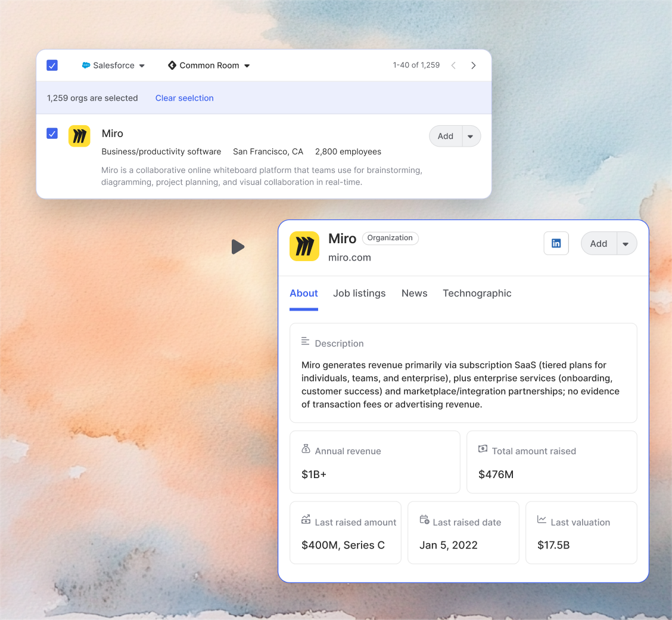672x620 pixels.
Task: Go to next page of orgs
Action: [473, 65]
